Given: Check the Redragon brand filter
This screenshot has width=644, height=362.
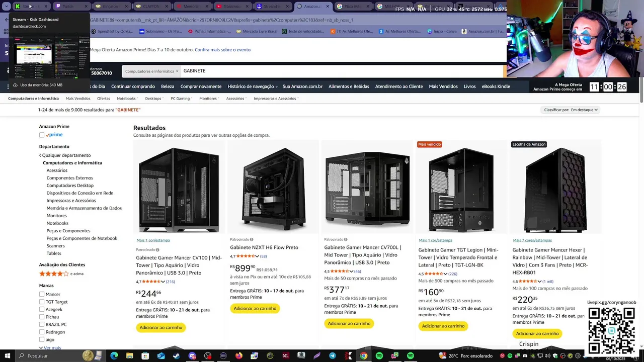Looking at the screenshot, I should coord(42,332).
